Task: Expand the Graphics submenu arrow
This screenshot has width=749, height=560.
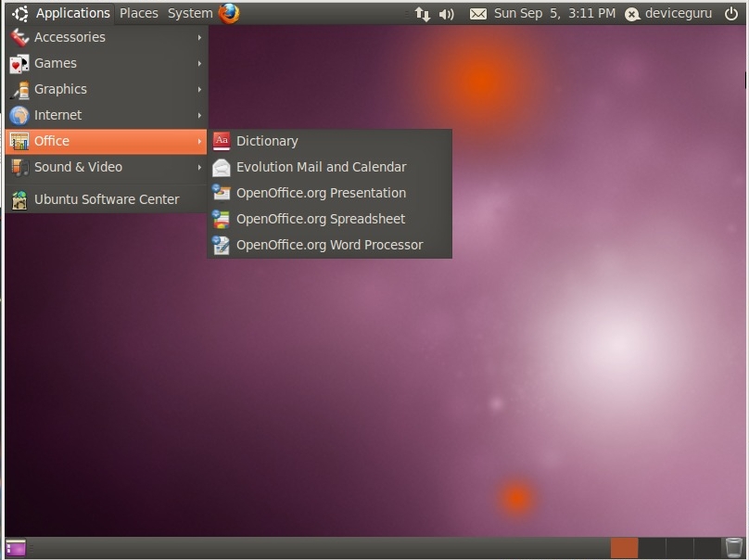Action: point(199,89)
